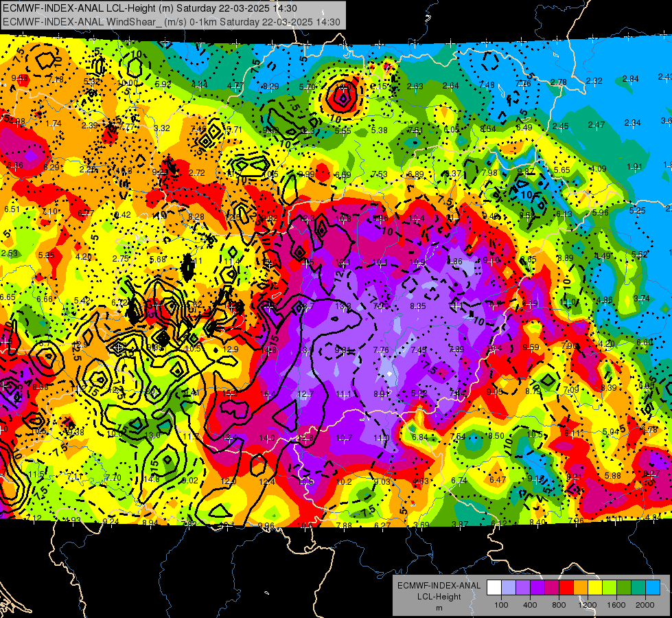This screenshot has width=672, height=618.
Task: Click the map value 3.32
Action: pyautogui.click(x=161, y=128)
